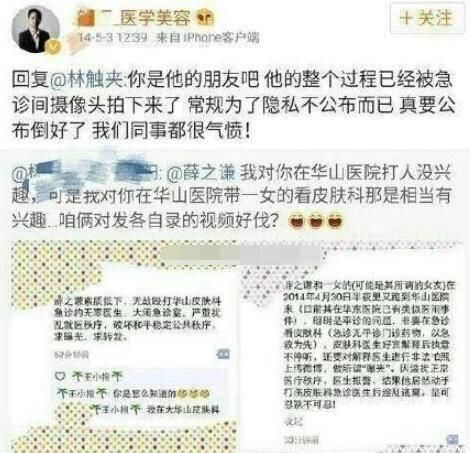Click the blurred @ username in quoted post
The image size is (470, 453).
87,172
